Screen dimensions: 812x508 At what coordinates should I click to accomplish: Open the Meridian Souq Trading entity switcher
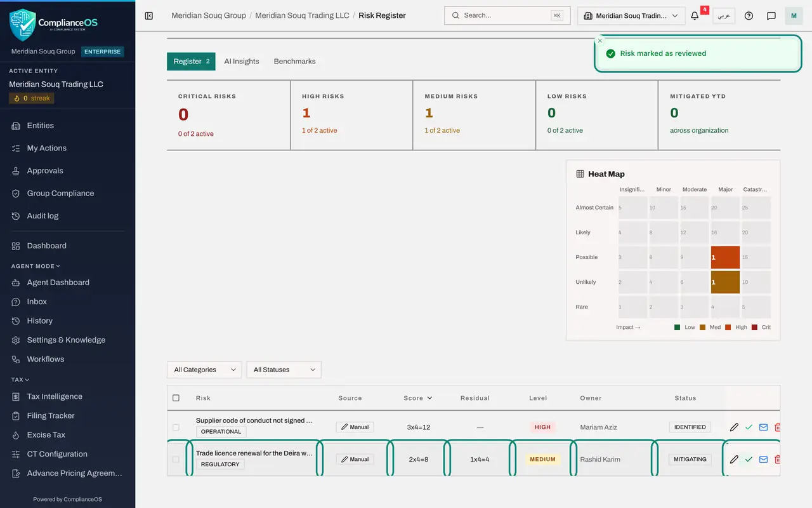(x=631, y=16)
